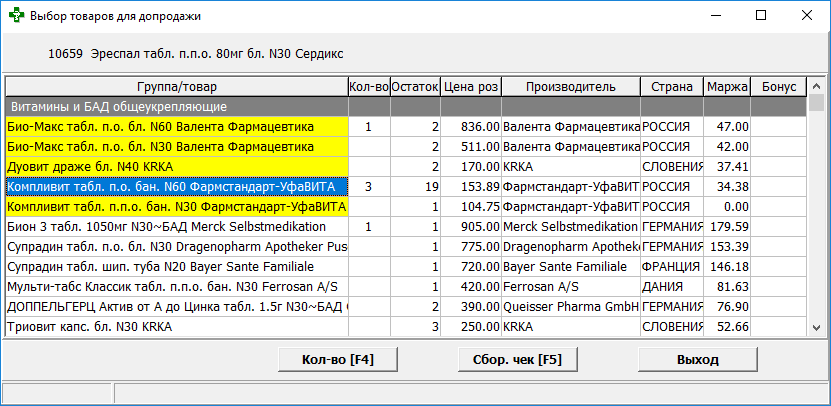Click the margin cell 146.18
The height and width of the screenshot is (406, 831).
point(727,267)
